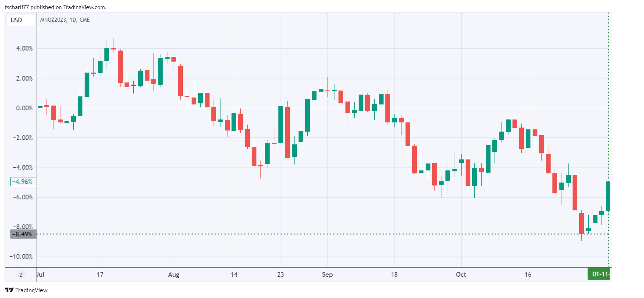This screenshot has height=298, width=644.
Task: Click the 0.00% level on price scale
Action: (x=24, y=108)
